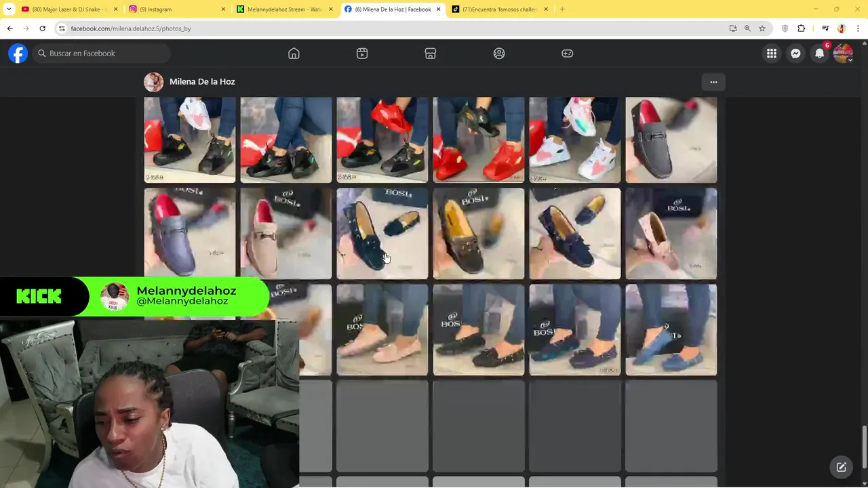Open the Facebook Gaming icon
Screen dimensions: 868x488
point(568,54)
